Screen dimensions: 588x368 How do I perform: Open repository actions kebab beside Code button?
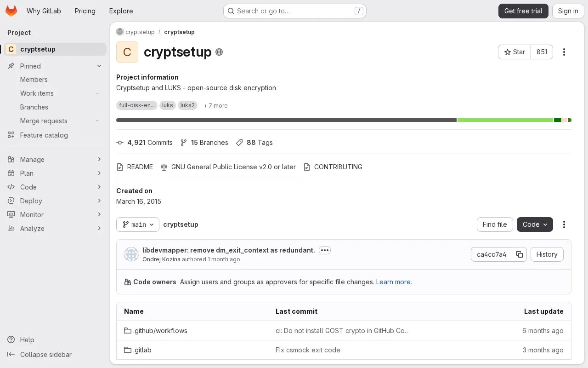click(564, 224)
